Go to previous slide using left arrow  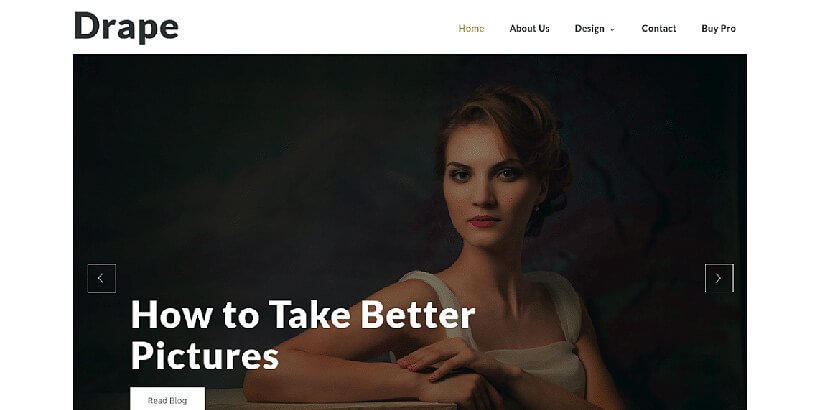click(x=101, y=278)
